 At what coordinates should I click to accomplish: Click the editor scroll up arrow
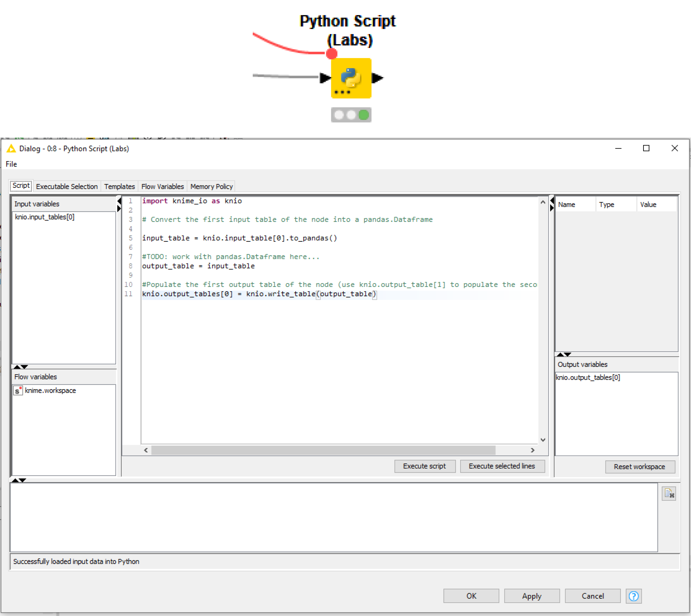pos(543,202)
